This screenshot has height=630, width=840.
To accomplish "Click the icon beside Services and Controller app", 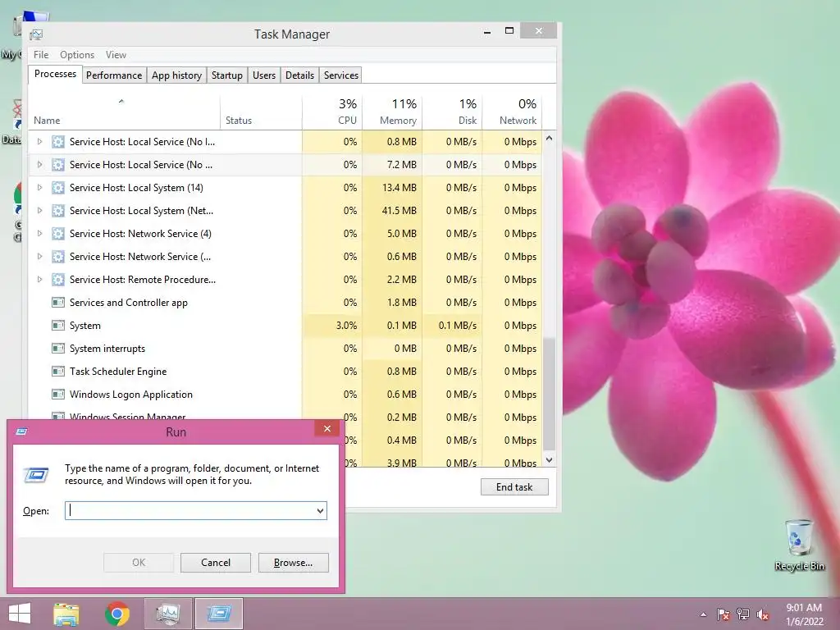I will 58,303.
